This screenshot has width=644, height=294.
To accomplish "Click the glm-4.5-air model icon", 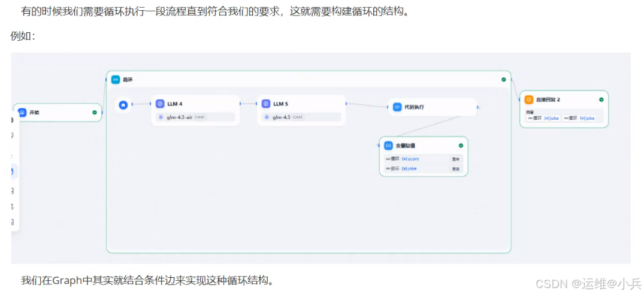I will coord(161,117).
